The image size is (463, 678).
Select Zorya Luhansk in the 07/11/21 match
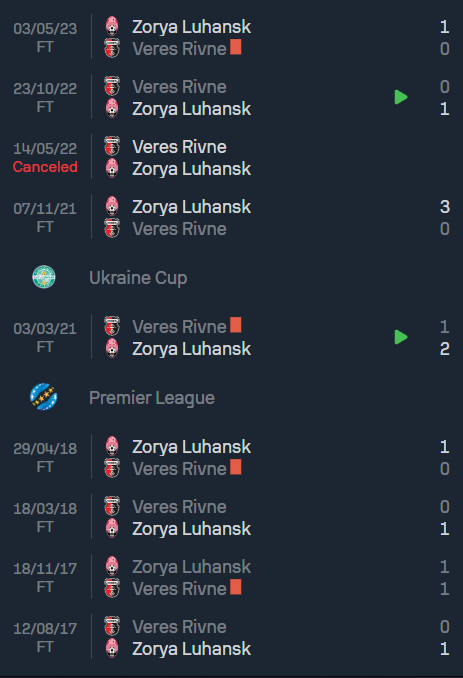[x=192, y=207]
